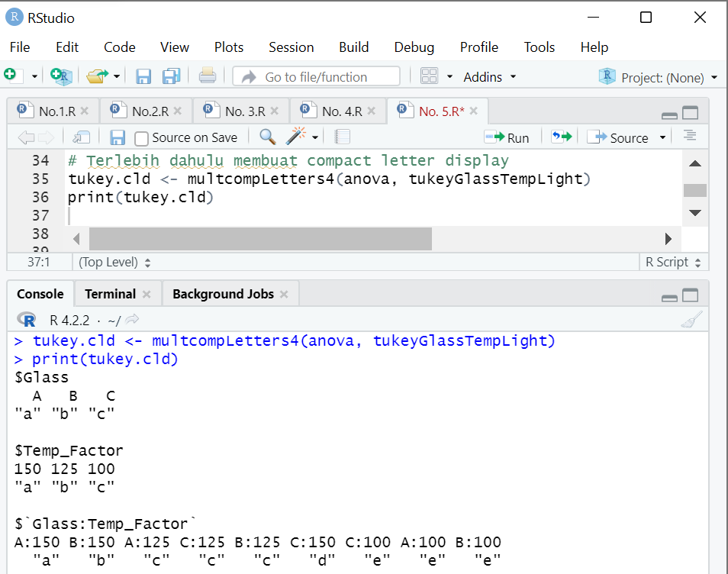Open an existing file from the toolbar

[x=97, y=76]
